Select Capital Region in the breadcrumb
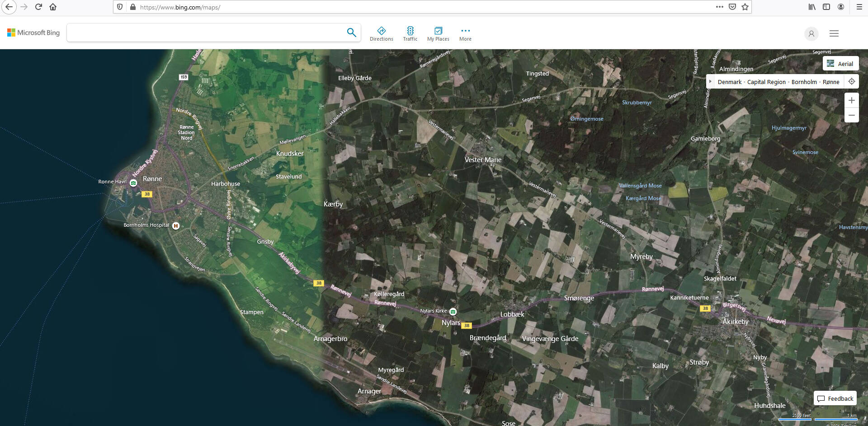Image resolution: width=868 pixels, height=426 pixels. 766,82
